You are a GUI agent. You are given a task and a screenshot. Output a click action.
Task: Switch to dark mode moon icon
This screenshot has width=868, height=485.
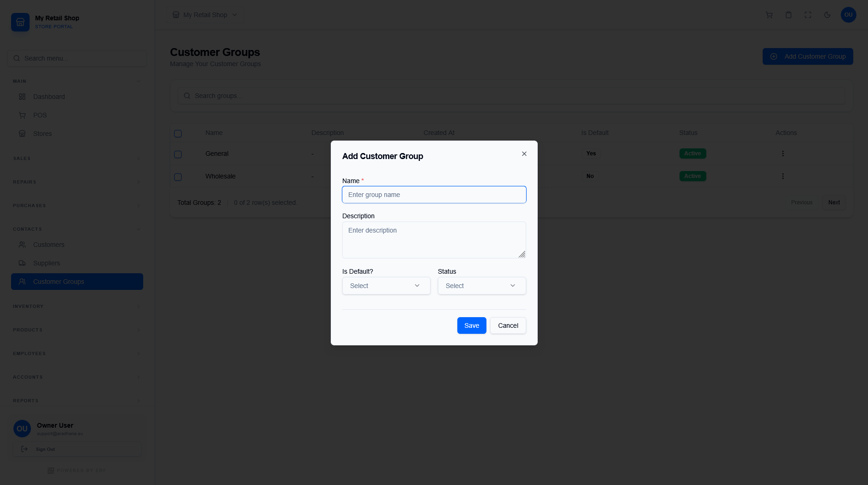tap(827, 15)
